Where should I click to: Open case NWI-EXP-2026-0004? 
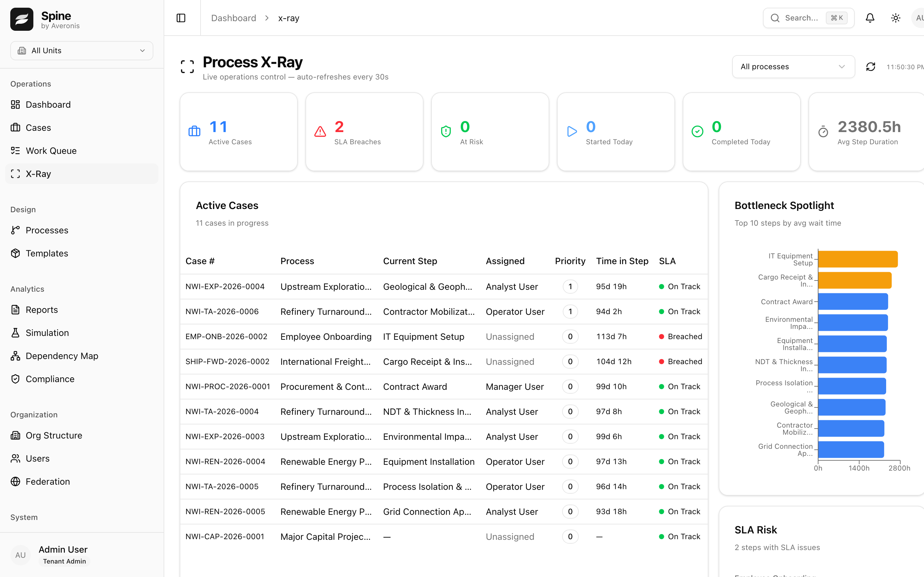225,287
